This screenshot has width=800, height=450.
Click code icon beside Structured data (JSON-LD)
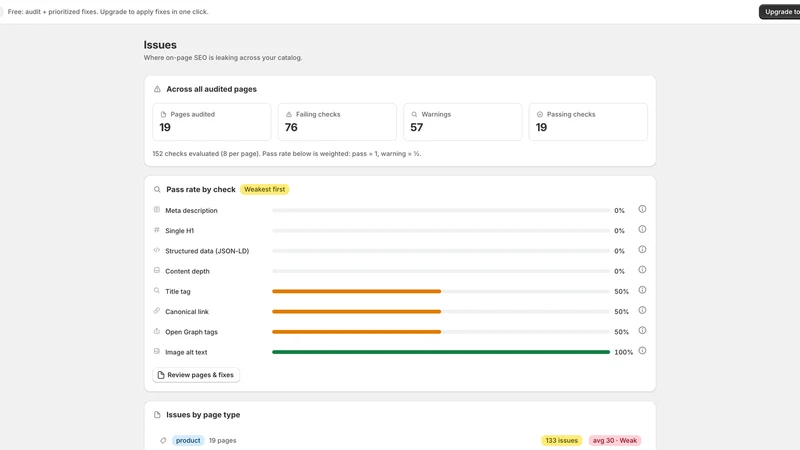coord(157,250)
